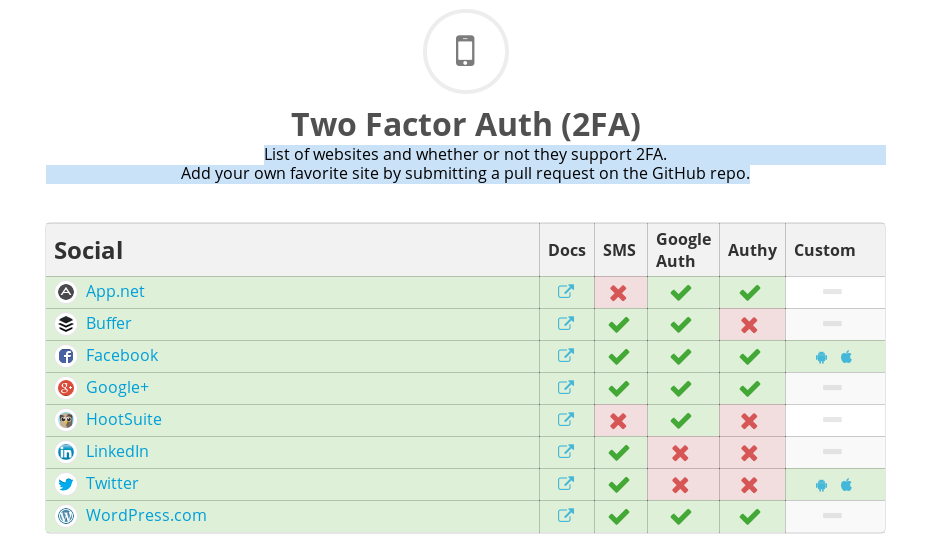
Task: Click the LinkedIn logo icon
Action: point(66,451)
